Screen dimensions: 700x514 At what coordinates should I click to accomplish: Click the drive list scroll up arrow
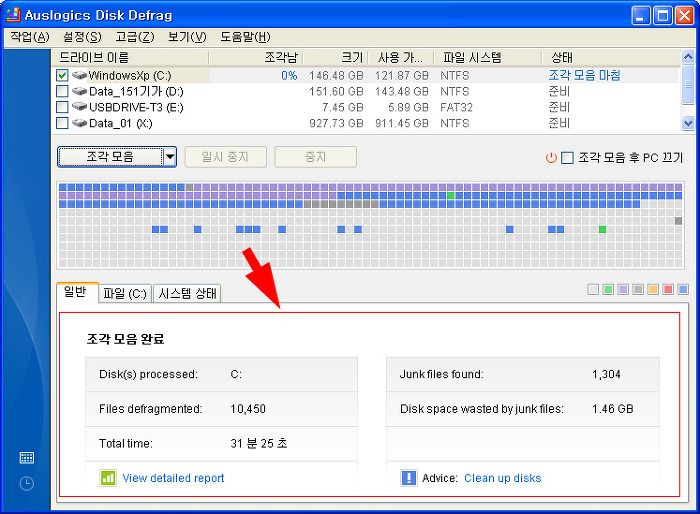tap(688, 57)
